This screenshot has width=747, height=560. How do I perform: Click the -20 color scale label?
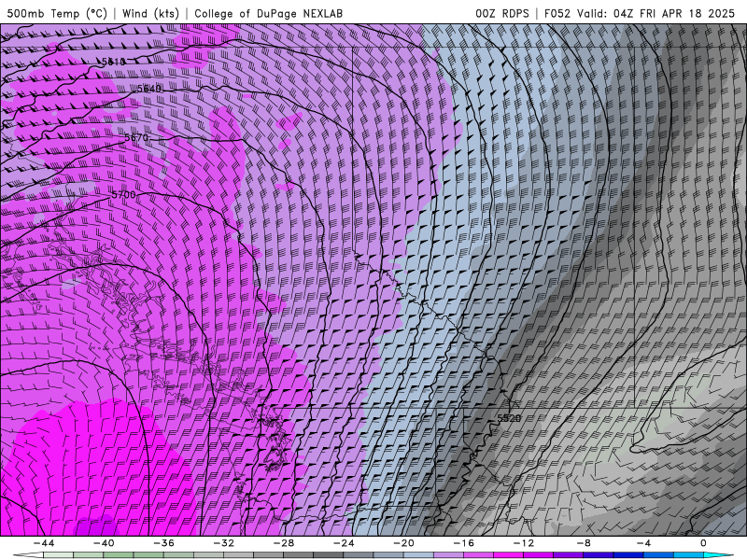point(404,543)
